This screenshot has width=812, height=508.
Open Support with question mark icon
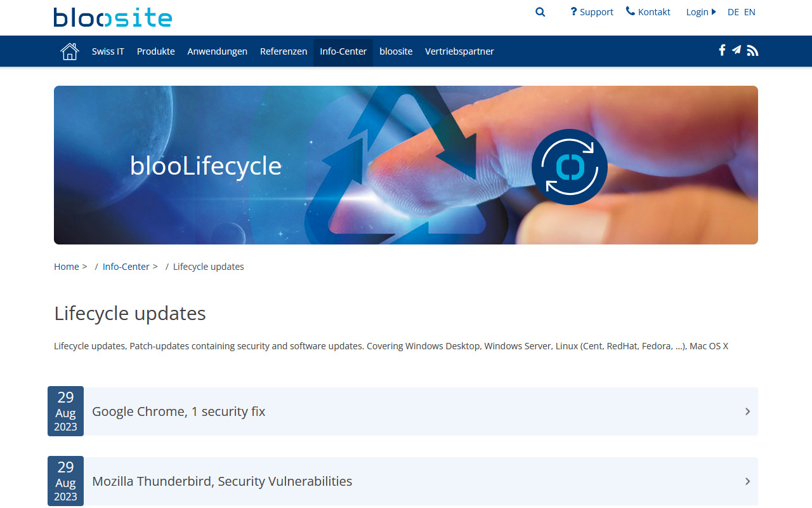[591, 12]
